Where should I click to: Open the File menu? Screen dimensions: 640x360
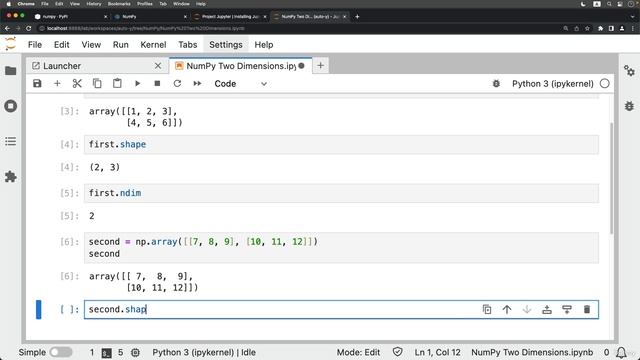[x=35, y=45]
